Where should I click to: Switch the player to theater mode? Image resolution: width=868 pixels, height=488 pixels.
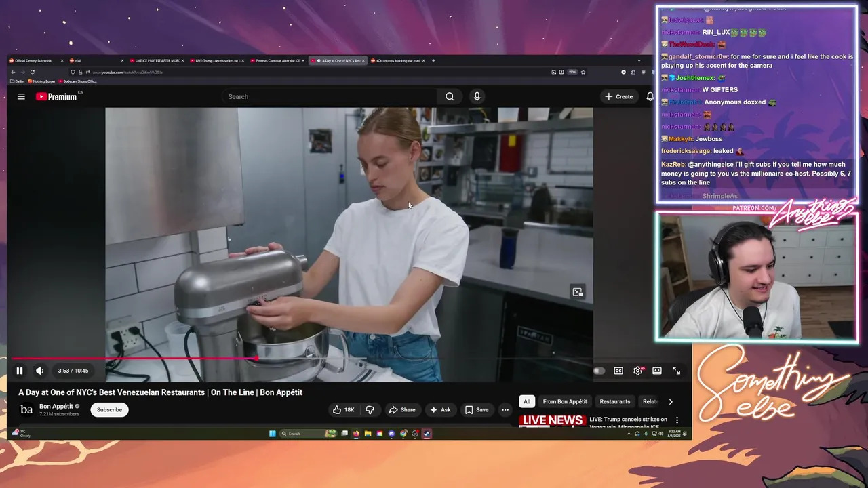click(657, 371)
